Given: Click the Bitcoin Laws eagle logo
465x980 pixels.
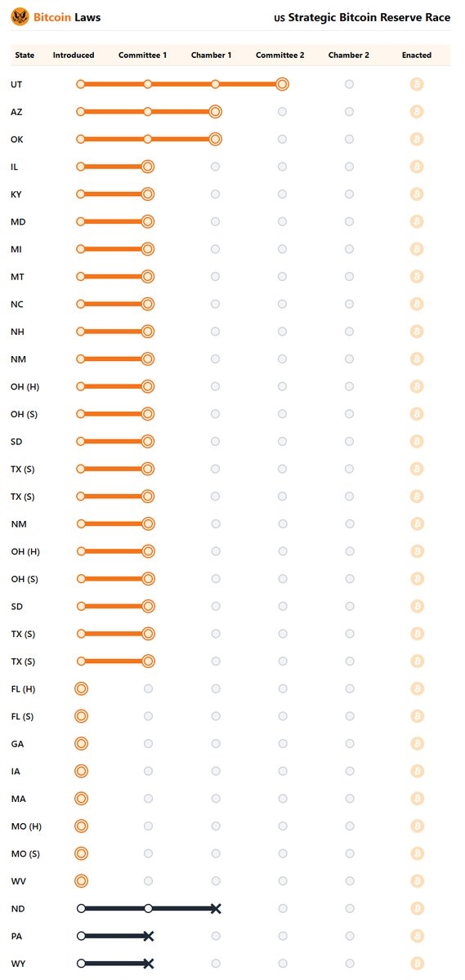Looking at the screenshot, I should coord(20,16).
